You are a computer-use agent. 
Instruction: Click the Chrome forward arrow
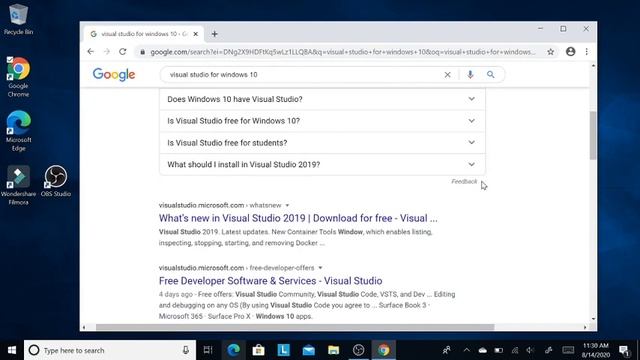point(107,52)
